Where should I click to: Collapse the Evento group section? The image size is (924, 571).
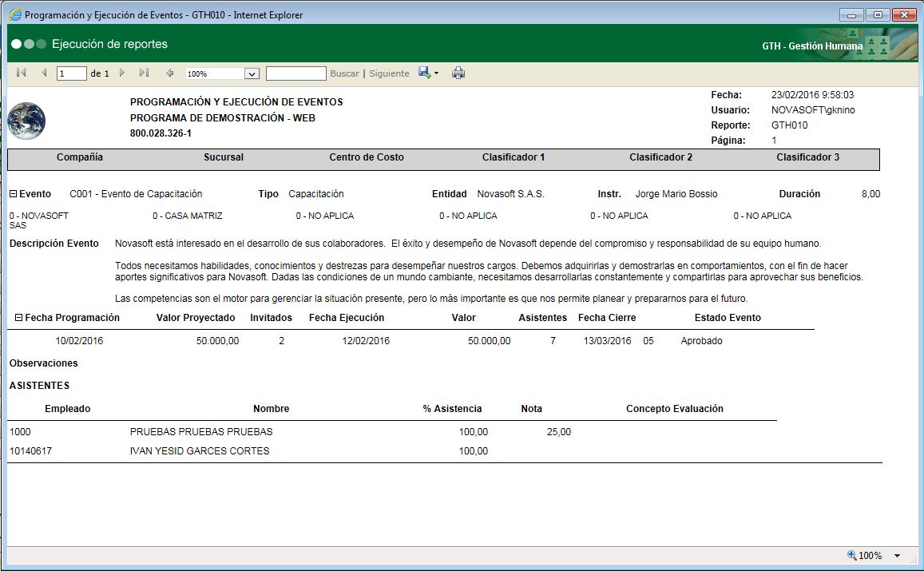(x=13, y=194)
